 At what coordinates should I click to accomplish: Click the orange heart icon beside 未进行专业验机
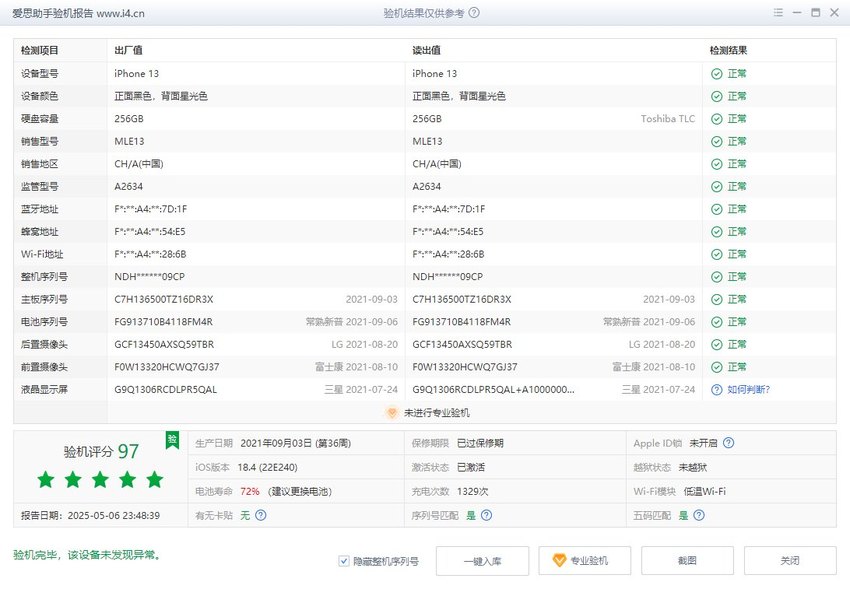(391, 412)
